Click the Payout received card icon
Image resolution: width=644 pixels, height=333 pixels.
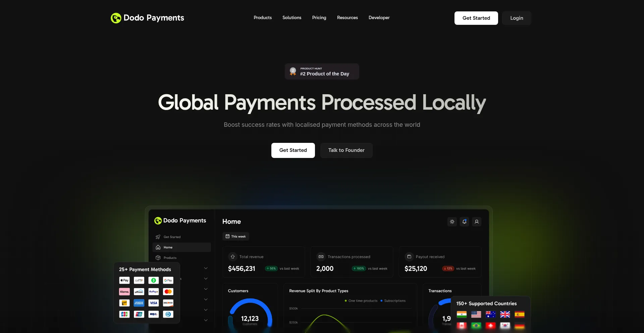pyautogui.click(x=409, y=257)
